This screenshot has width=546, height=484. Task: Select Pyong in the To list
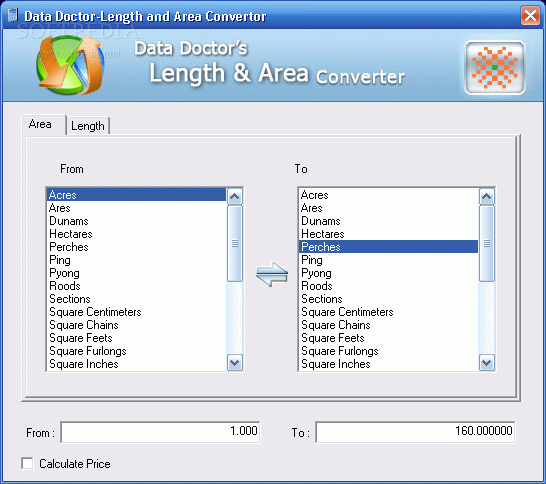389,273
